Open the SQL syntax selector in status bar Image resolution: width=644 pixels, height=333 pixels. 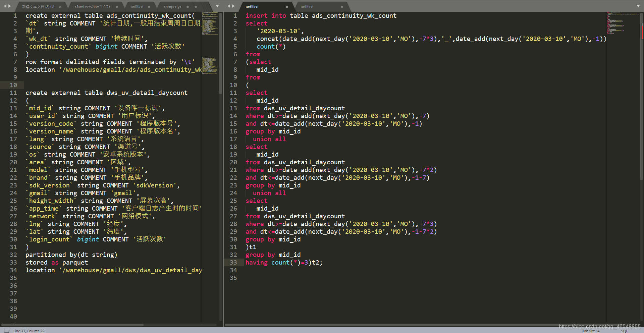tap(624, 331)
